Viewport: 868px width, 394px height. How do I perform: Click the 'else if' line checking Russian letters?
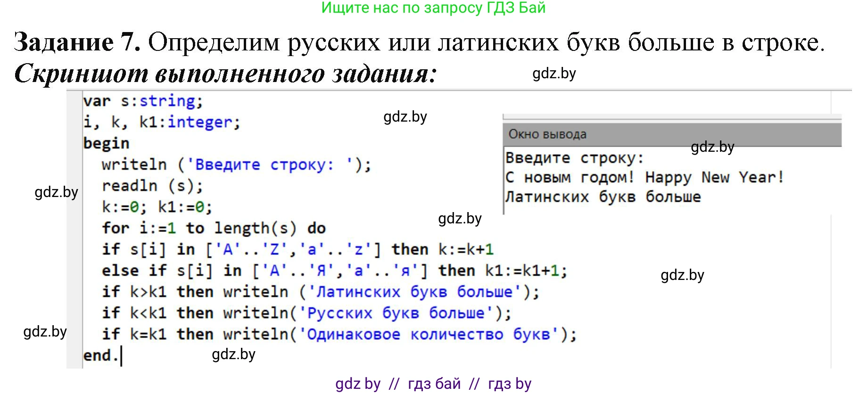tap(335, 271)
